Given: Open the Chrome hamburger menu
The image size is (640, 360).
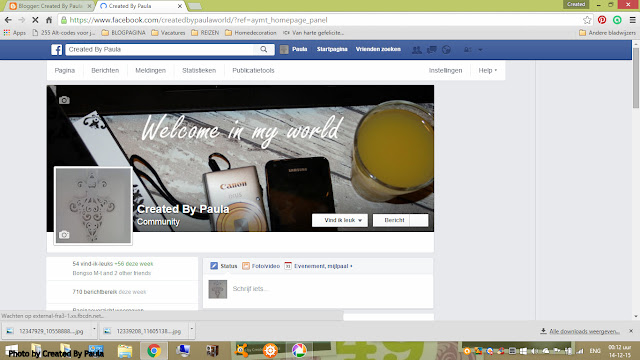Looking at the screenshot, I should [632, 20].
